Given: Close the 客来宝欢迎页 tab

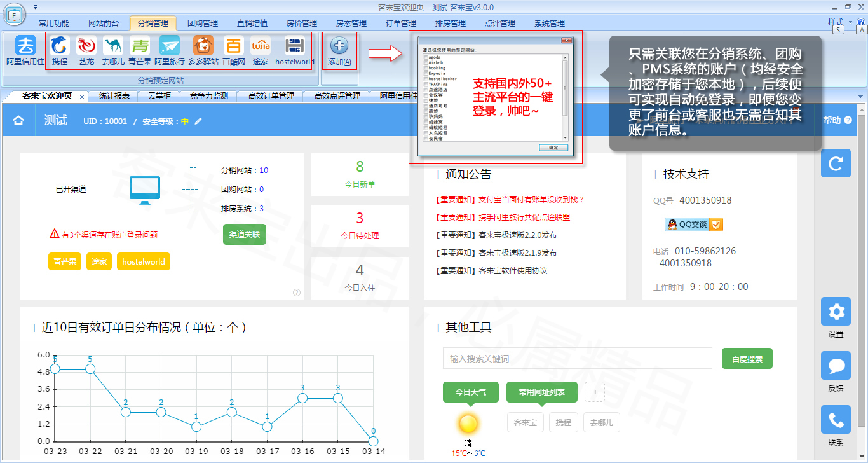Looking at the screenshot, I should 82,97.
